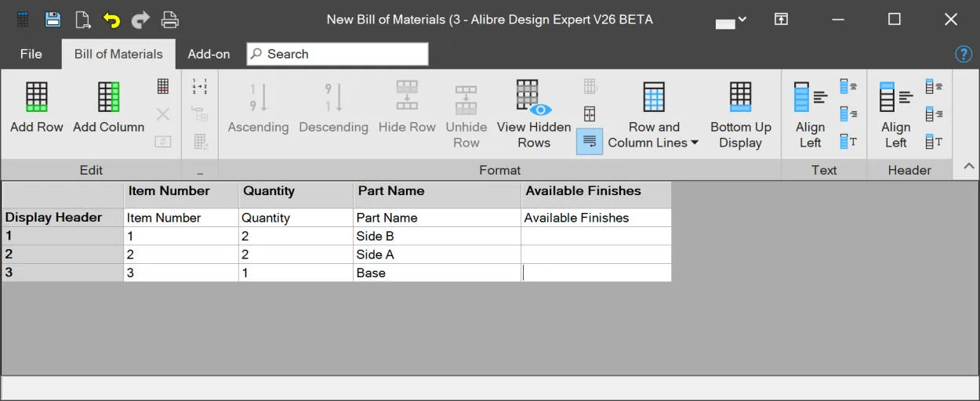Click the ribbon Search field
This screenshot has width=980, height=401.
pos(337,54)
